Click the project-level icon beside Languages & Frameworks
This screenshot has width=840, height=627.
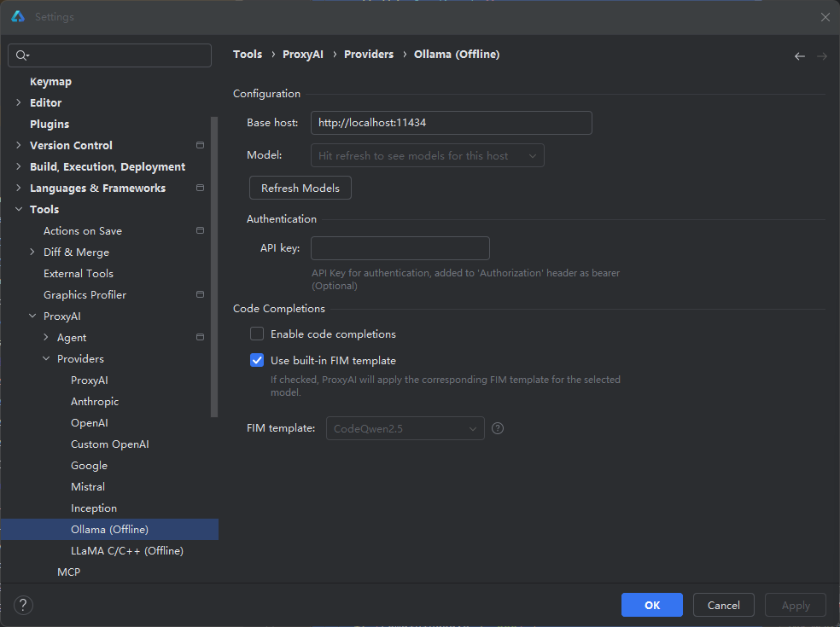coord(201,188)
